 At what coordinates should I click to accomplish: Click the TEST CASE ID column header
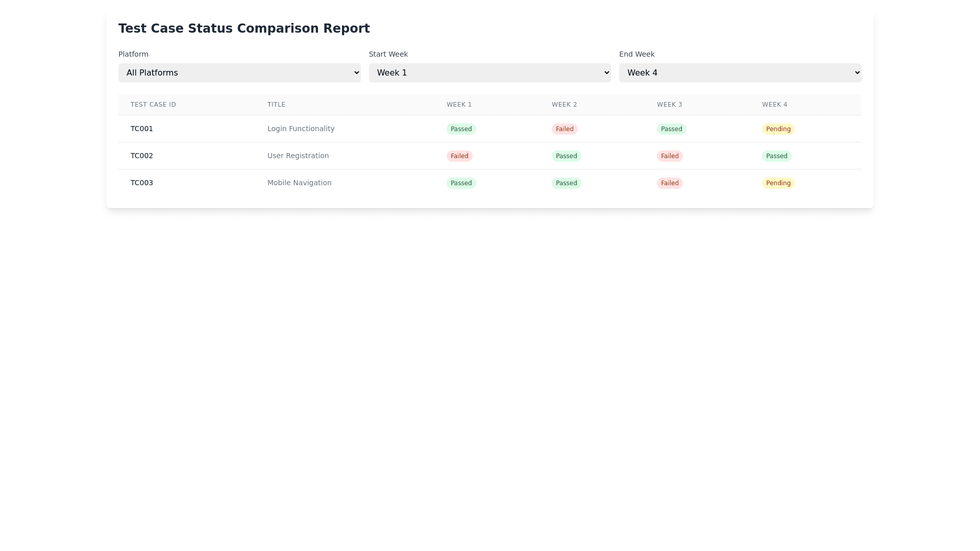click(x=153, y=104)
